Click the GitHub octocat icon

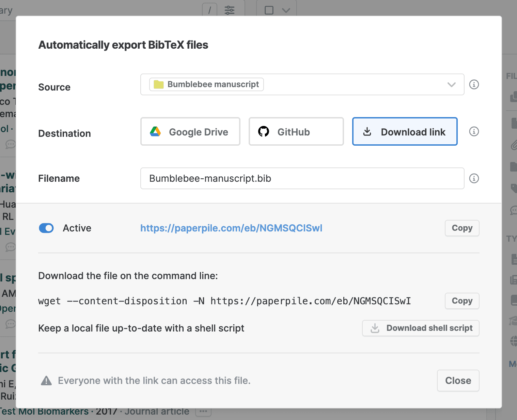[x=263, y=132]
